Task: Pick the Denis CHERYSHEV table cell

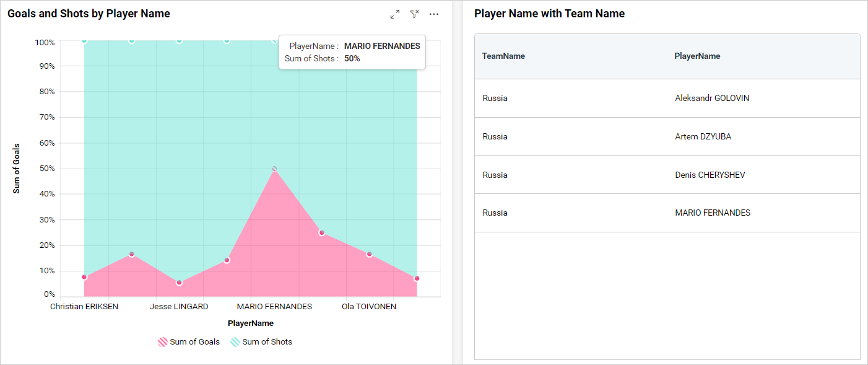Action: (x=710, y=175)
